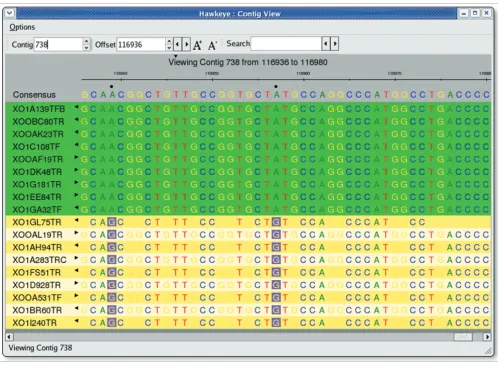The height and width of the screenshot is (365, 498).
Task: Open the Options menu
Action: [x=22, y=27]
